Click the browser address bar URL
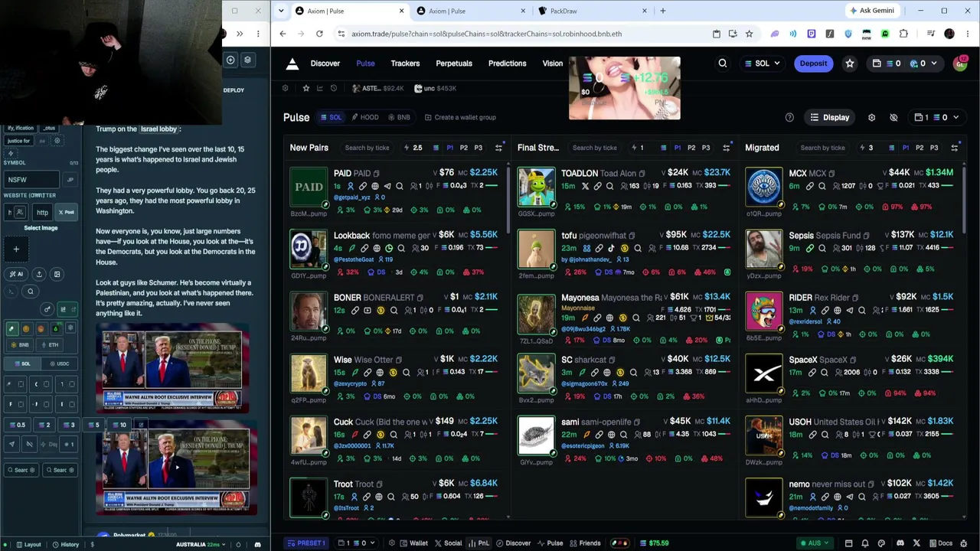 pos(486,34)
